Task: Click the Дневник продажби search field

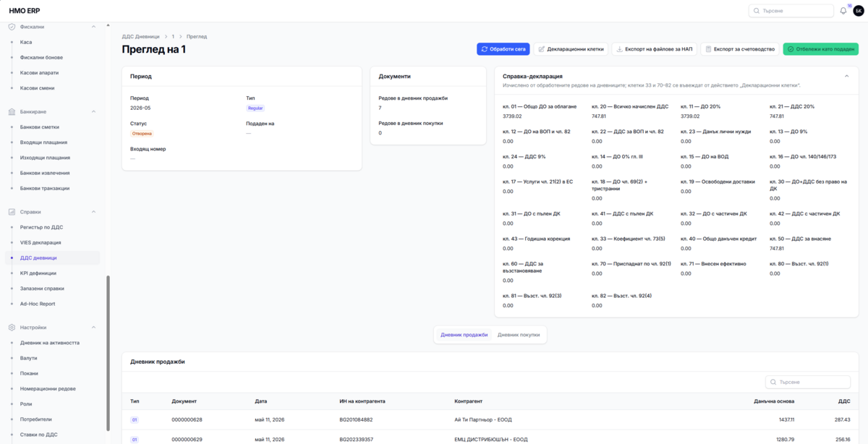Action: (808, 382)
